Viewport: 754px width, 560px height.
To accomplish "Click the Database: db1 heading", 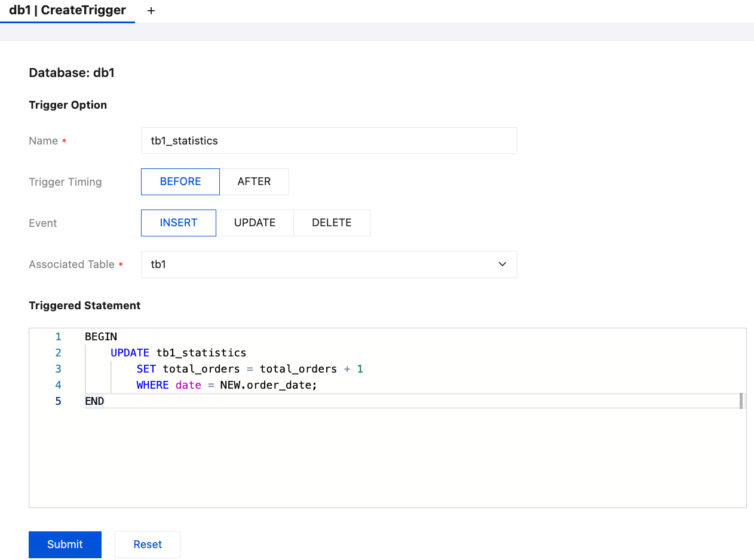I will coord(72,73).
